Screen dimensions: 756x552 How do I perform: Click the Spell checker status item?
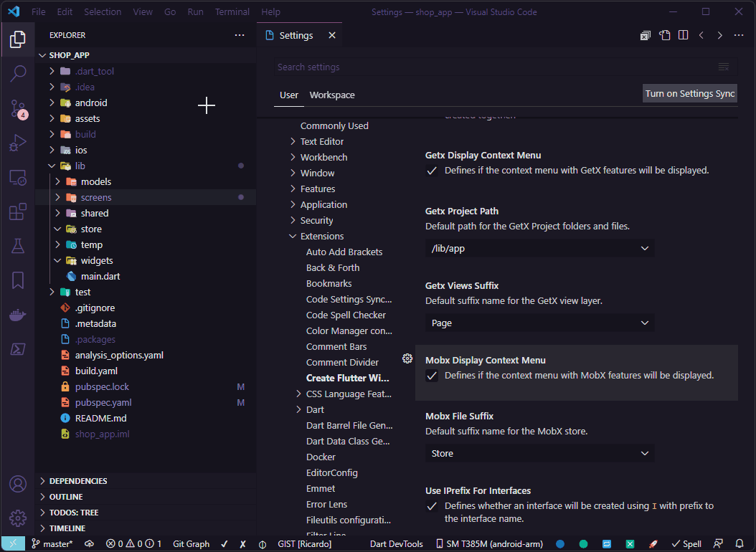coord(686,544)
